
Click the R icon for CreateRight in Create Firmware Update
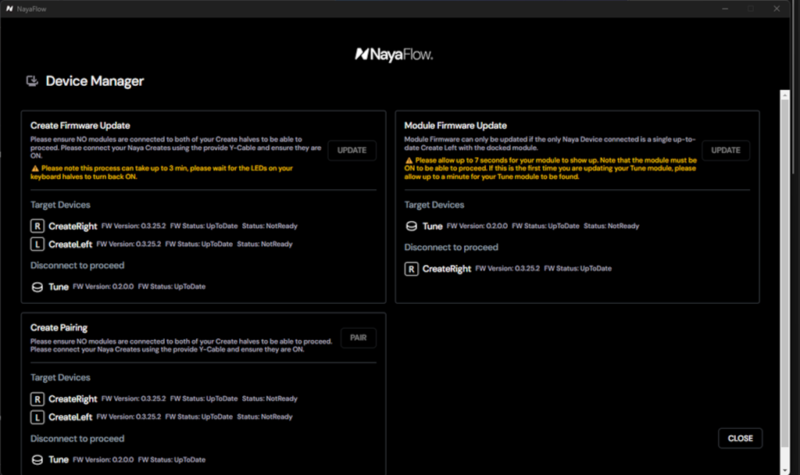37,226
